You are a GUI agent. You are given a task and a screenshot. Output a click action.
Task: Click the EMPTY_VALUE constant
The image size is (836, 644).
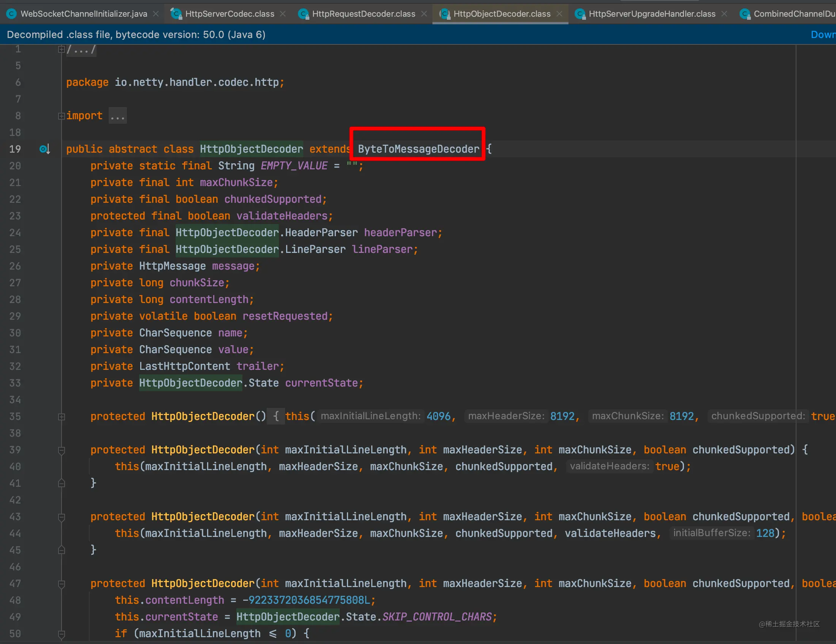click(x=294, y=166)
